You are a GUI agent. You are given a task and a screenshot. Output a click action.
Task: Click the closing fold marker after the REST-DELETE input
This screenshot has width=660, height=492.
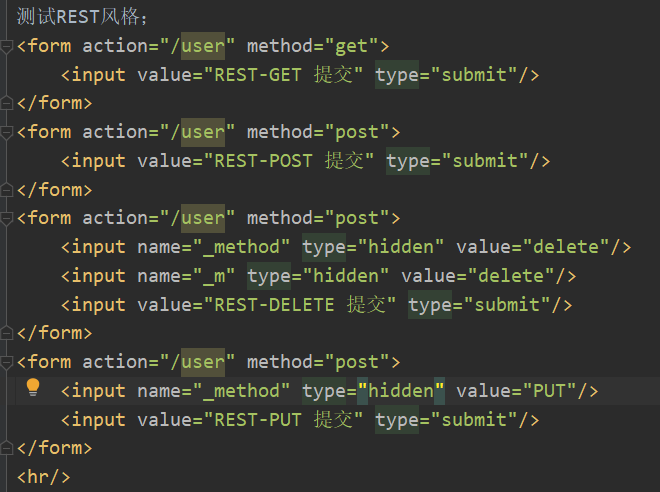6,333
